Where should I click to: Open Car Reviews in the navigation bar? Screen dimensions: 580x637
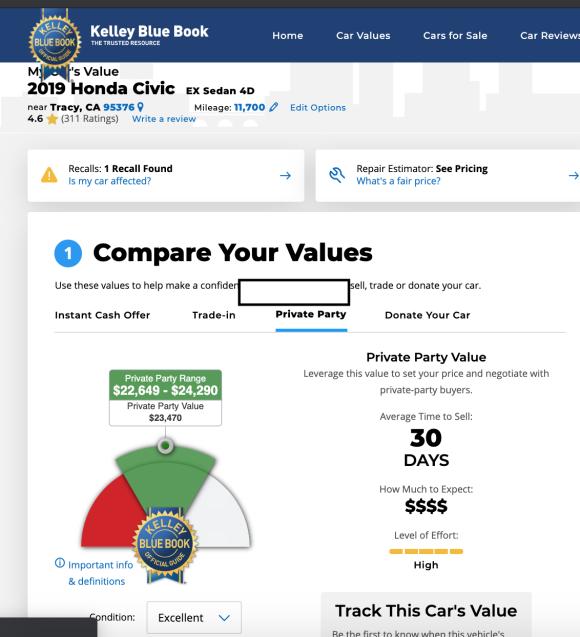click(550, 36)
